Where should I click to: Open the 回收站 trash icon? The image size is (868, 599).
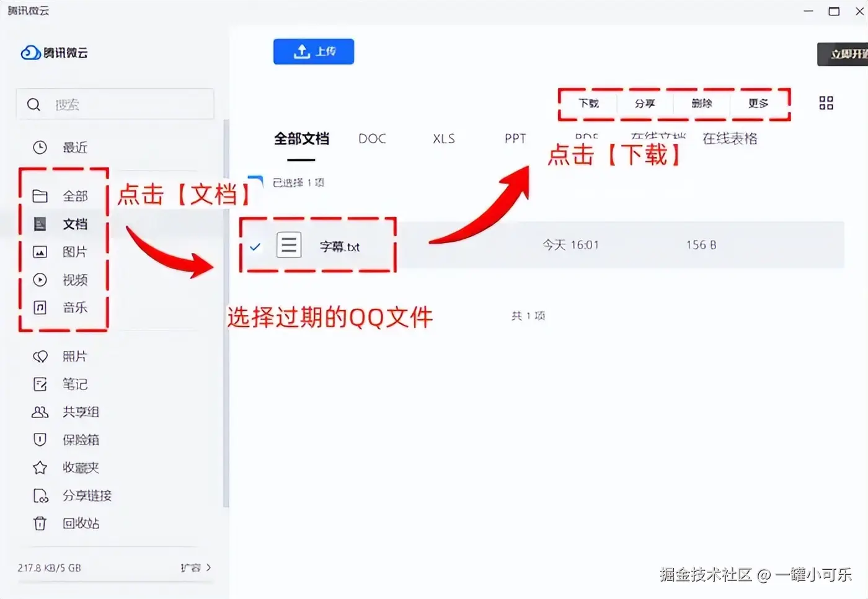click(40, 523)
